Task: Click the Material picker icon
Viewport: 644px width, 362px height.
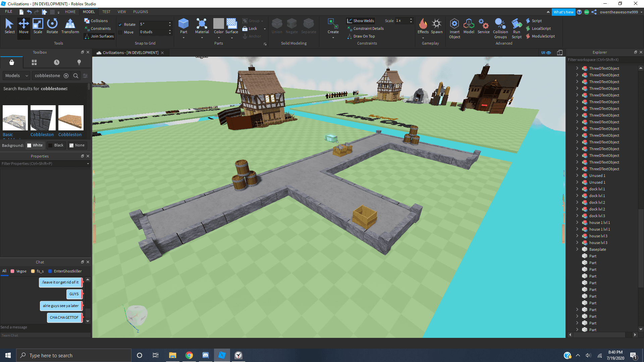Action: [x=202, y=24]
